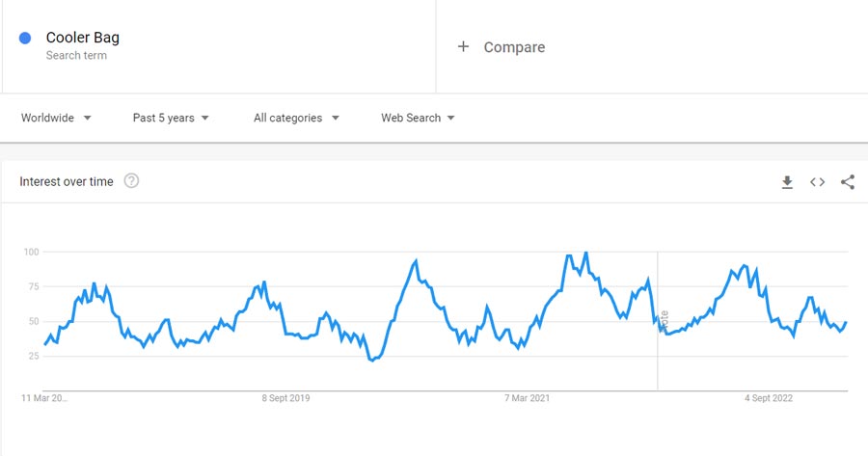
Task: Click the 100 value on the y-axis
Action: [x=32, y=252]
